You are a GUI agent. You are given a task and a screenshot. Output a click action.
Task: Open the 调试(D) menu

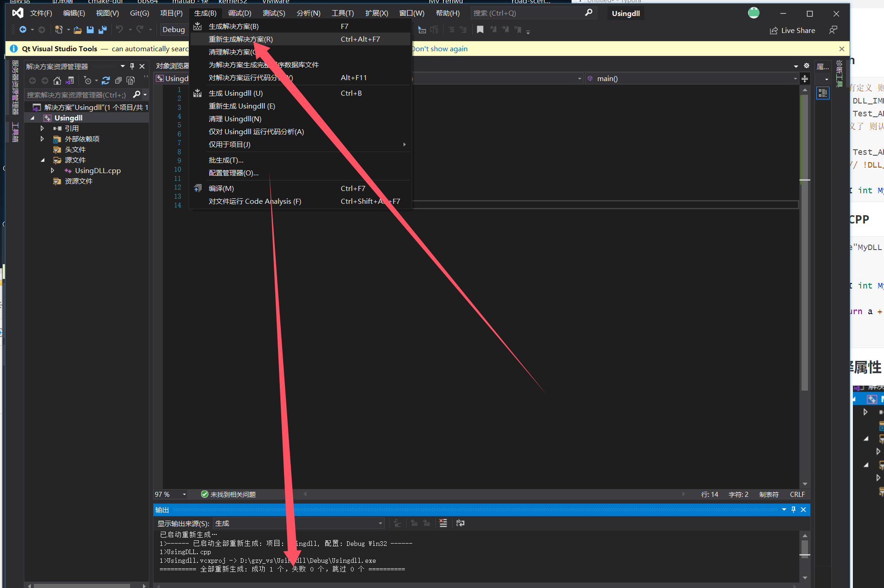(239, 13)
